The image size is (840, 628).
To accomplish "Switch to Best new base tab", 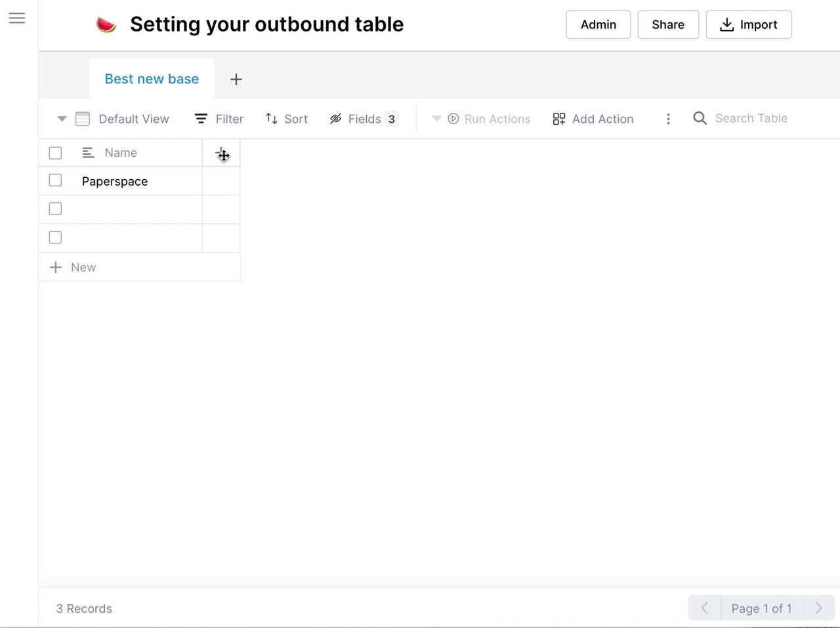I will coord(152,79).
